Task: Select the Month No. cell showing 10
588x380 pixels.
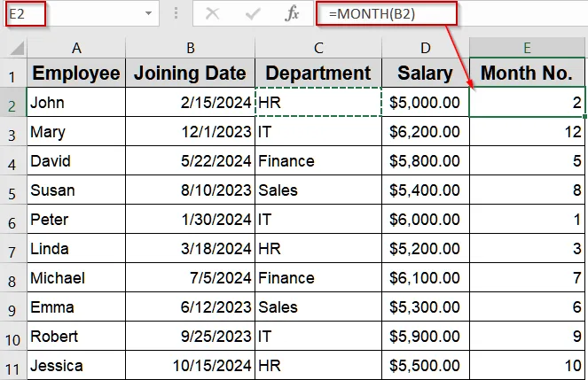Action: (527, 365)
